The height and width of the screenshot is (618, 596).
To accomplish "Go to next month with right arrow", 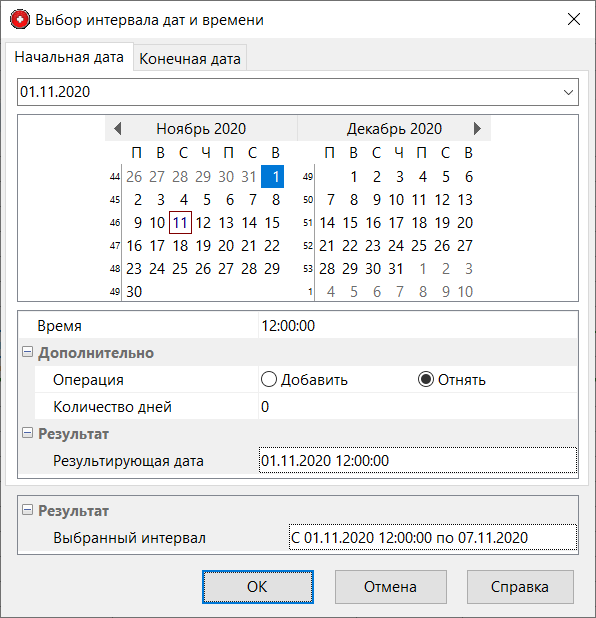I will tap(477, 128).
